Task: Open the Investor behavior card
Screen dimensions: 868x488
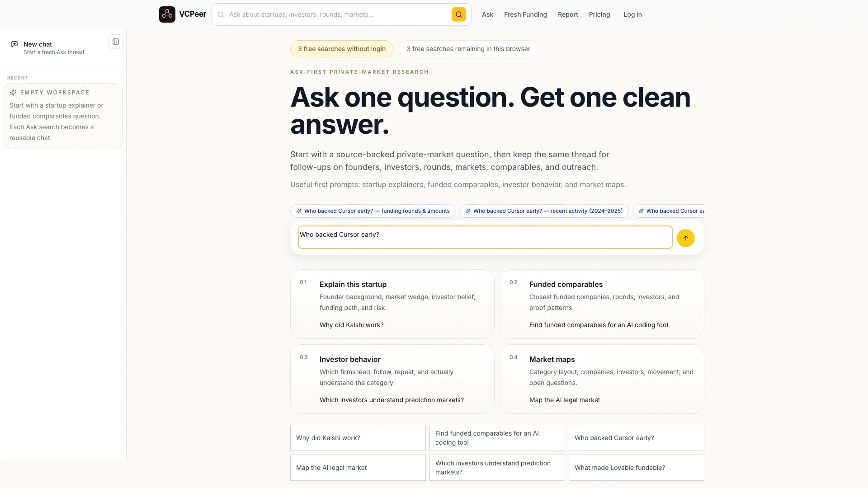Action: click(x=392, y=379)
